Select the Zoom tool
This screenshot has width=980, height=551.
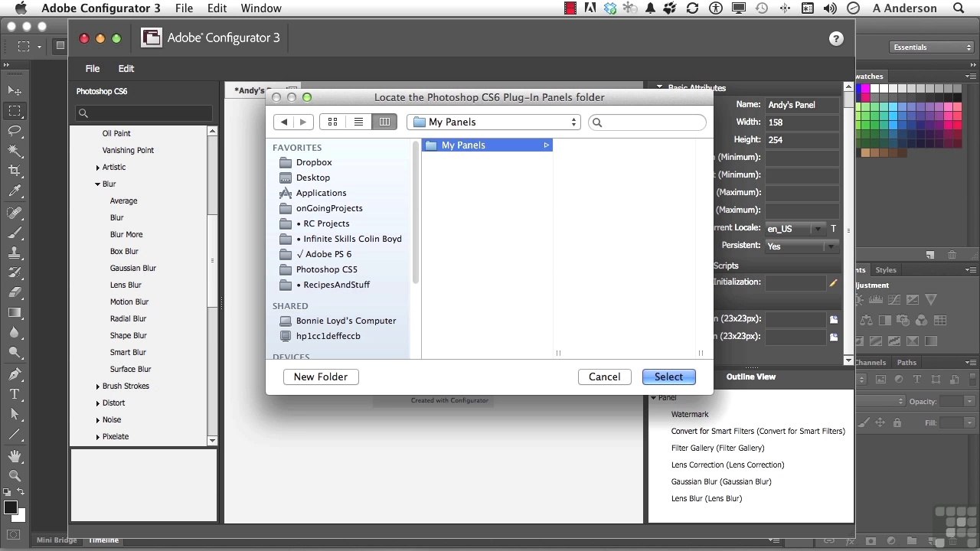15,475
